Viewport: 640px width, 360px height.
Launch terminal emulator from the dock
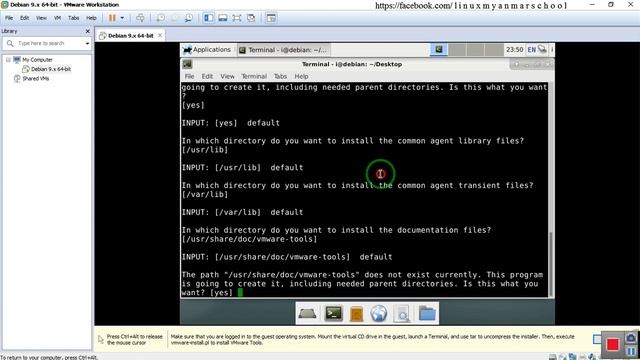click(x=333, y=313)
